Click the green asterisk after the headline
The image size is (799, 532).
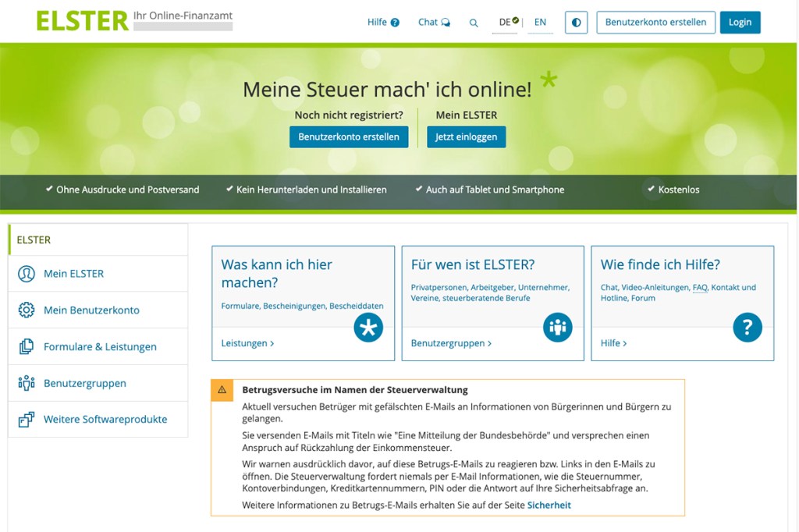pyautogui.click(x=549, y=80)
